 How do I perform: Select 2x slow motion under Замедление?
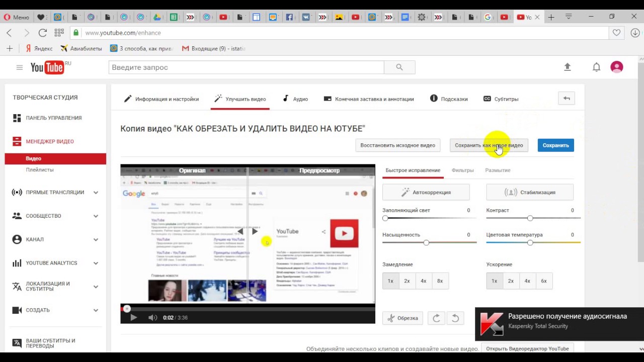point(407,281)
